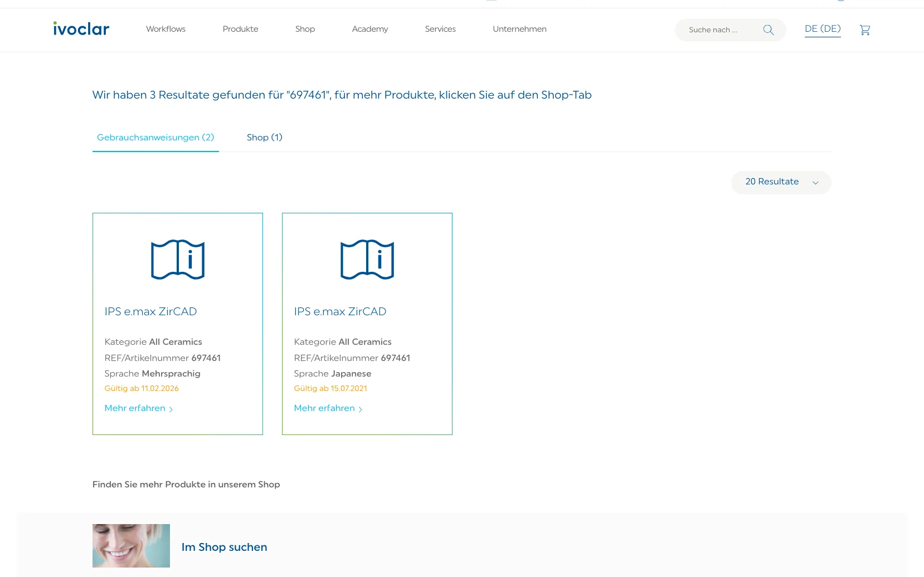Open the Unternehmen menu
924x577 pixels.
point(519,29)
